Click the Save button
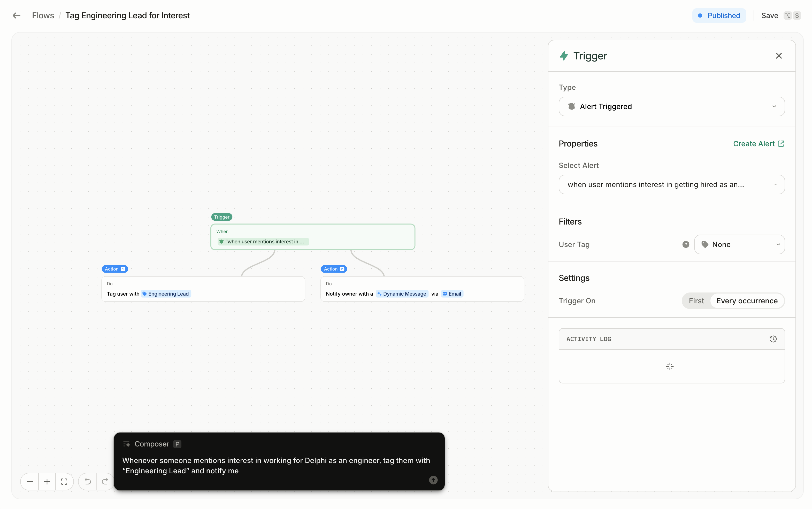This screenshot has width=812, height=509. click(770, 16)
